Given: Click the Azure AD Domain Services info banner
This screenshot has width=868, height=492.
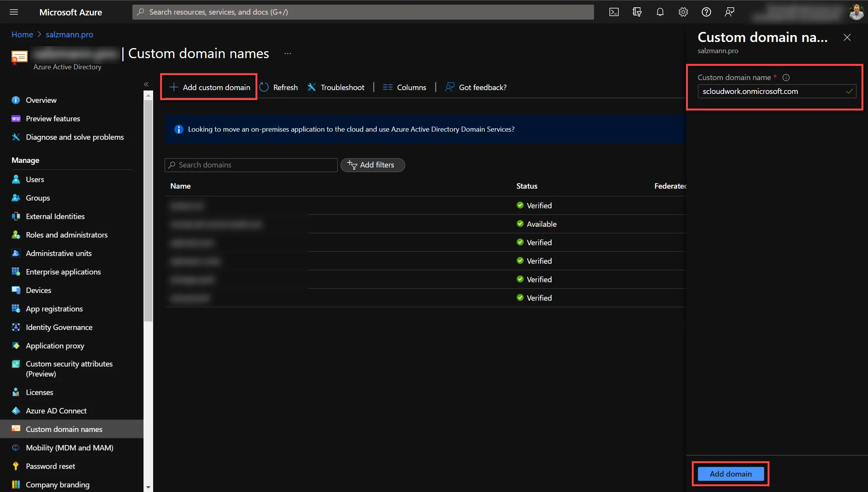Looking at the screenshot, I should point(426,129).
